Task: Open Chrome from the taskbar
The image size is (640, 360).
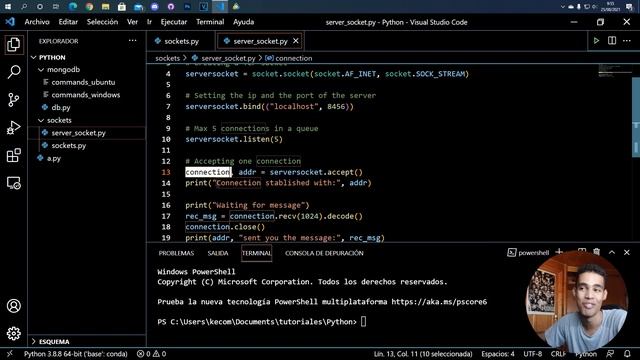Action: point(89,7)
